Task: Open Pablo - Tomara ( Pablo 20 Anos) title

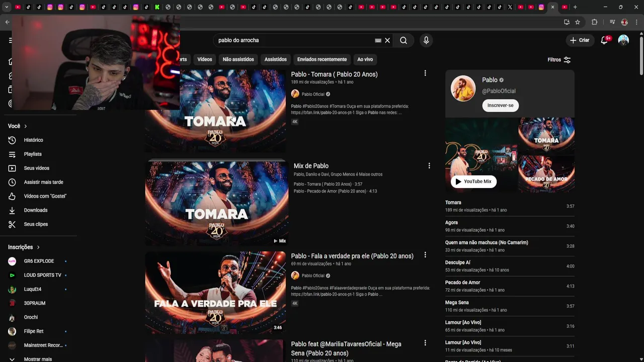Action: tap(334, 74)
